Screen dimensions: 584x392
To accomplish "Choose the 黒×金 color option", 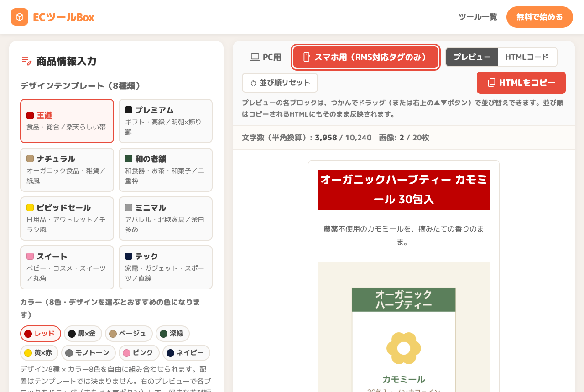I will pyautogui.click(x=83, y=334).
